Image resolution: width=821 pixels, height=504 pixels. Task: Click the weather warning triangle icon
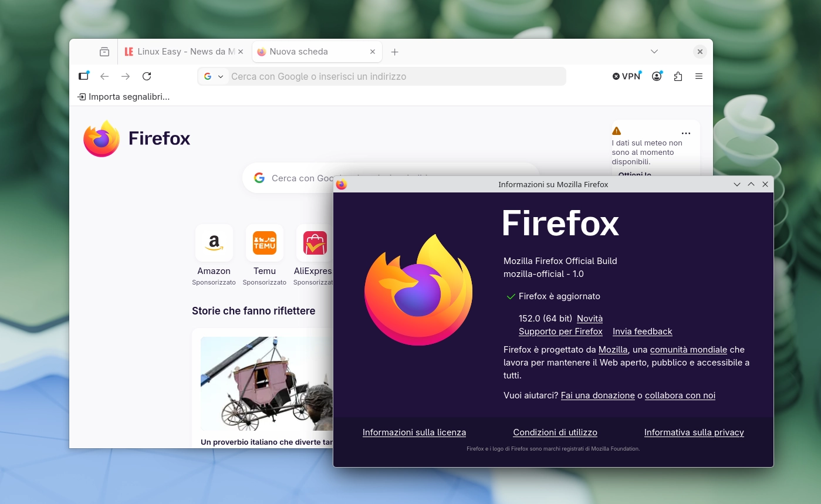(616, 131)
